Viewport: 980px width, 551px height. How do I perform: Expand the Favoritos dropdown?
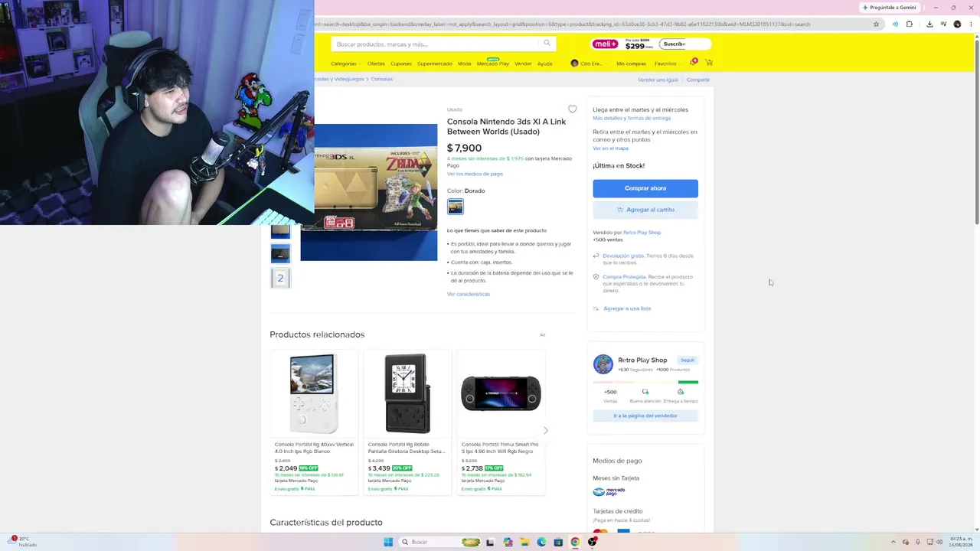[x=667, y=64]
